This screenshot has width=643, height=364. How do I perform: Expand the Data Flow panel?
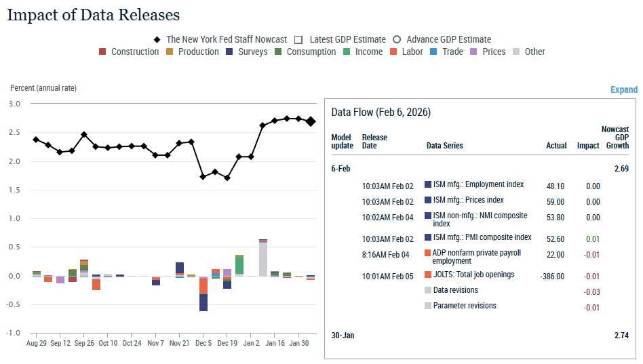click(623, 89)
